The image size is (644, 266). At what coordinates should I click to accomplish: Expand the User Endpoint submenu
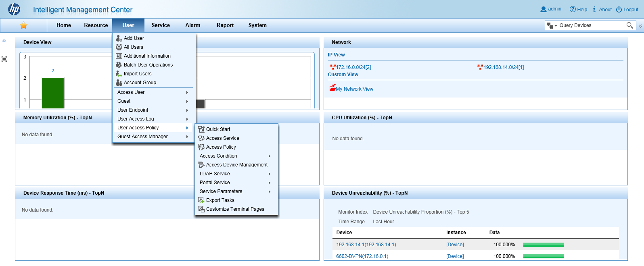tap(187, 110)
